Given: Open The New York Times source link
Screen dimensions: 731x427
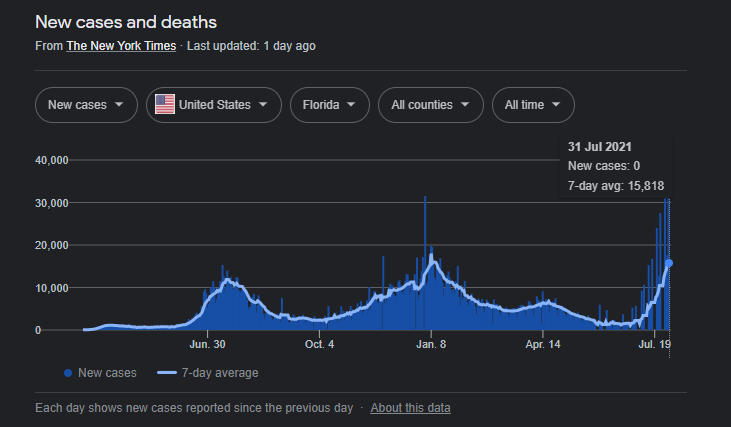Looking at the screenshot, I should pos(121,46).
